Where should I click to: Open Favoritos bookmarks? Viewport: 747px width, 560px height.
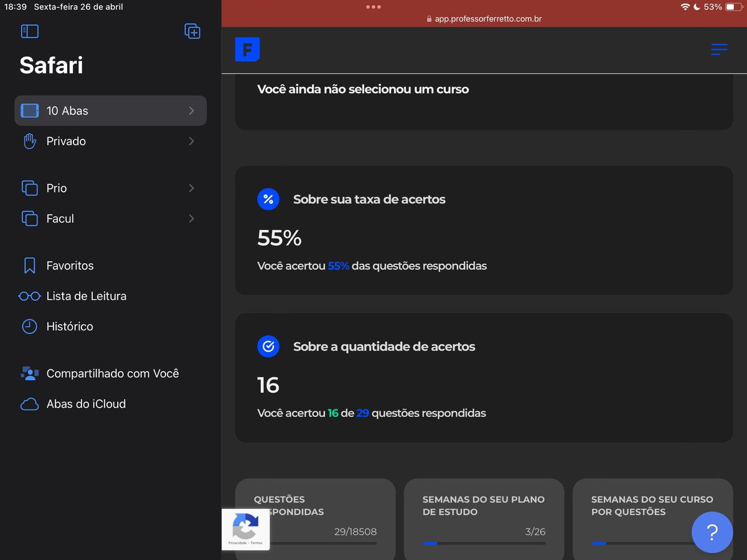click(x=111, y=266)
